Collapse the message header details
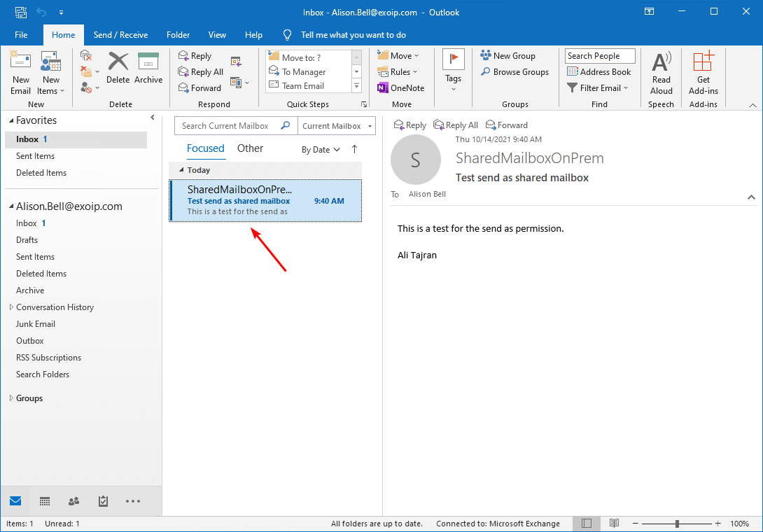 click(751, 197)
